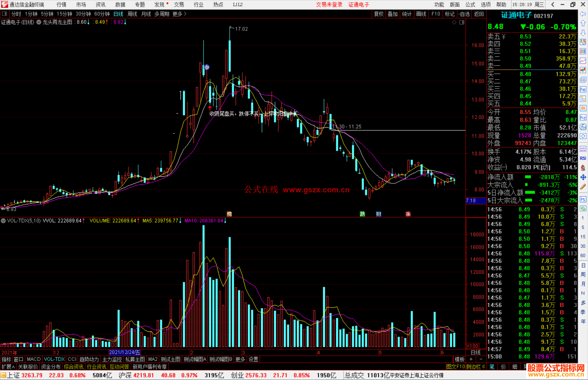The image size is (588, 380).
Task: Open the 日线 period selector at bottom right of chart
Action: point(476,352)
